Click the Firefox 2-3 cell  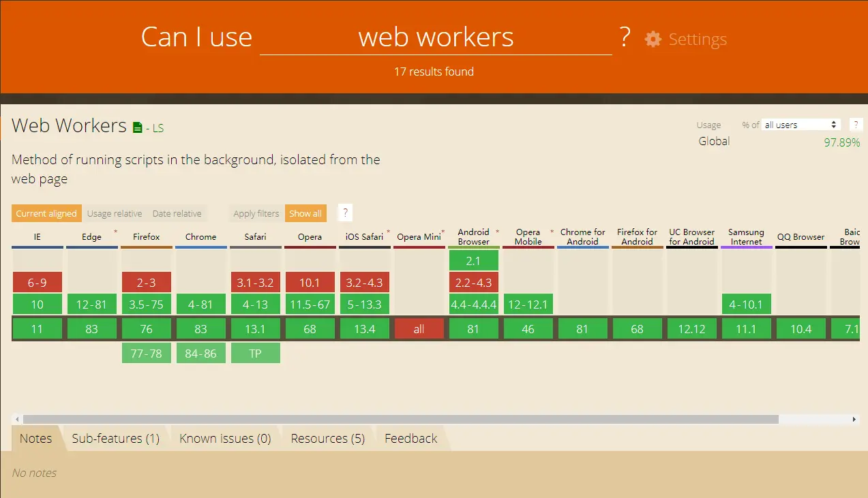click(147, 283)
